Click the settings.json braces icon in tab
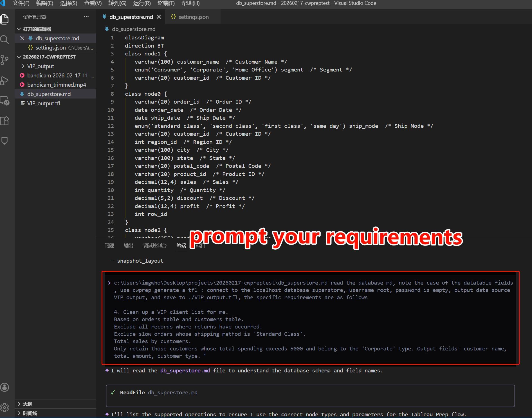Screen dimensions: 532x418 [x=173, y=17]
